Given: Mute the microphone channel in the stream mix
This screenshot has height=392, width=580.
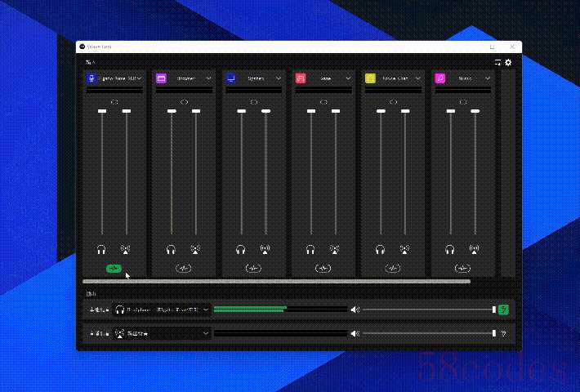Looking at the screenshot, I should [126, 249].
